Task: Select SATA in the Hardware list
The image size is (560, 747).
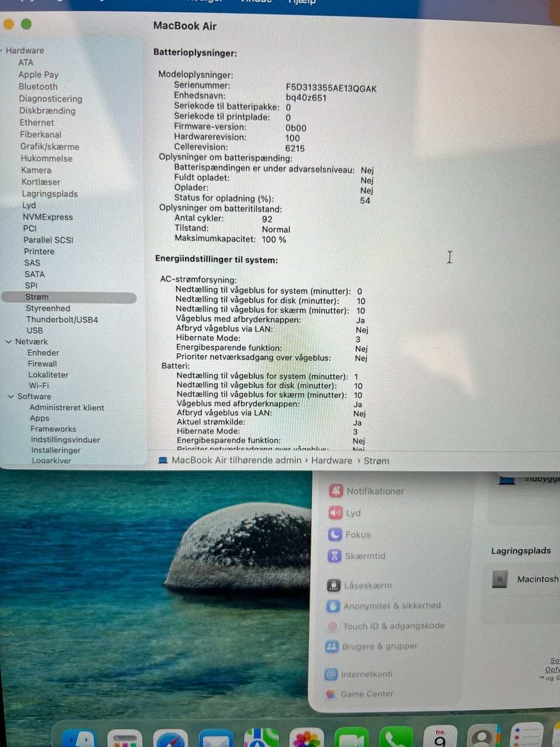Action: click(34, 274)
